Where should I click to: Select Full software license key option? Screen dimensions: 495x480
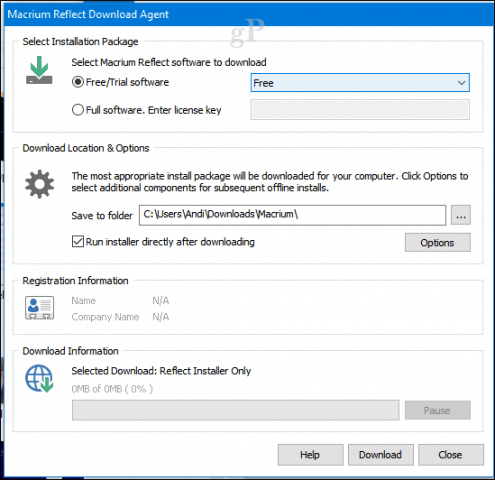pyautogui.click(x=78, y=110)
